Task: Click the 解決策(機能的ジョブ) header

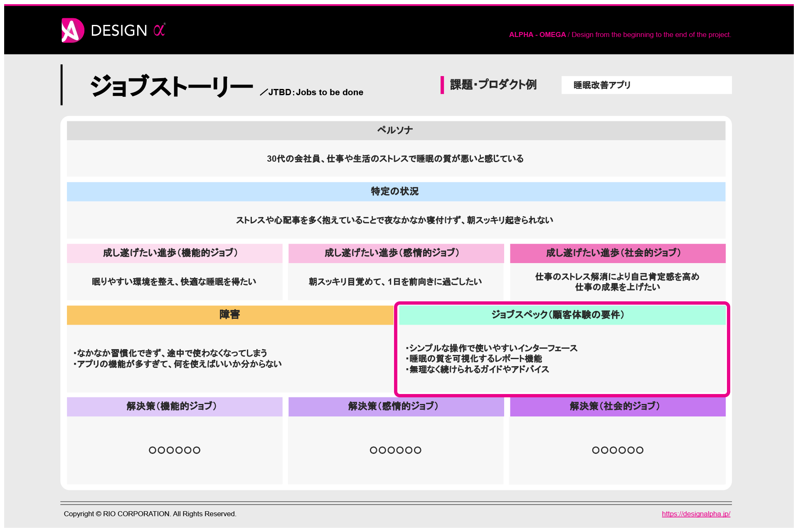Action: click(175, 407)
